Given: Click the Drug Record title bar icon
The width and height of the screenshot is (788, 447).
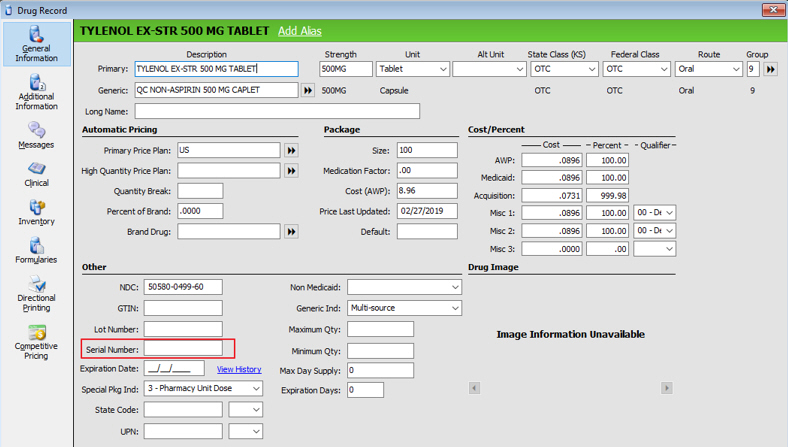Looking at the screenshot, I should click(x=9, y=10).
